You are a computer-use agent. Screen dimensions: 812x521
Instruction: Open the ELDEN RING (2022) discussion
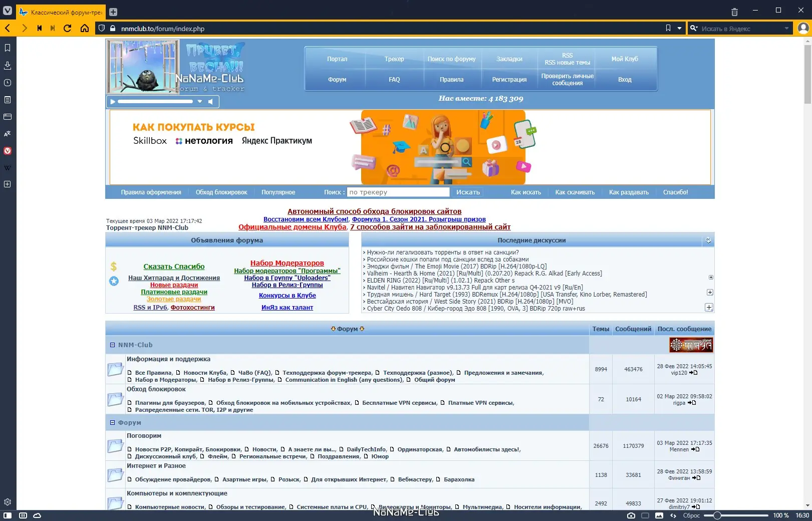[440, 281]
